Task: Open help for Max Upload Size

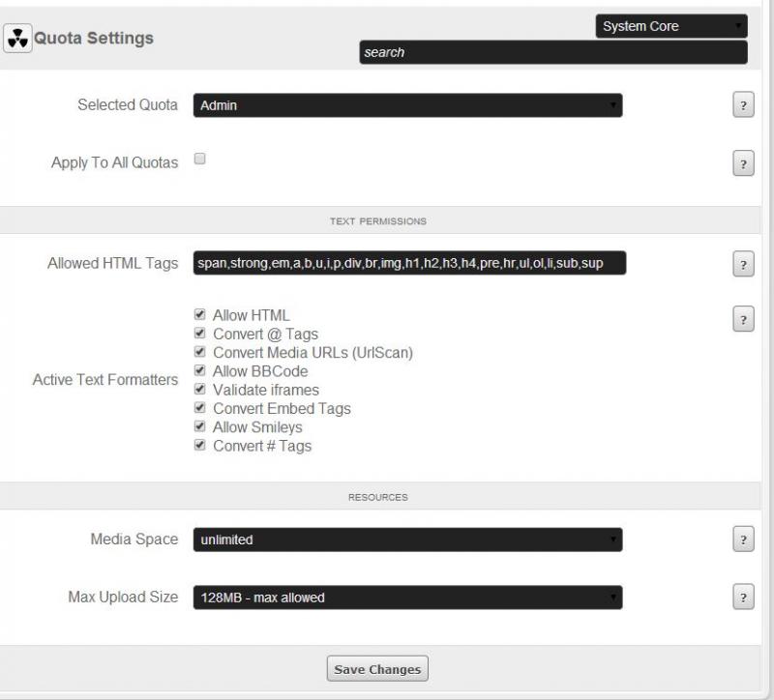Action: (743, 598)
